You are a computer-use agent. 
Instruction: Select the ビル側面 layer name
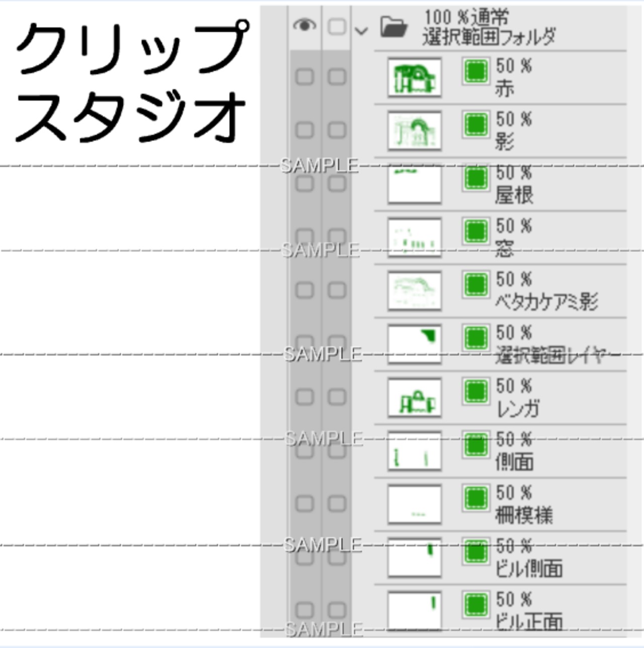528,568
